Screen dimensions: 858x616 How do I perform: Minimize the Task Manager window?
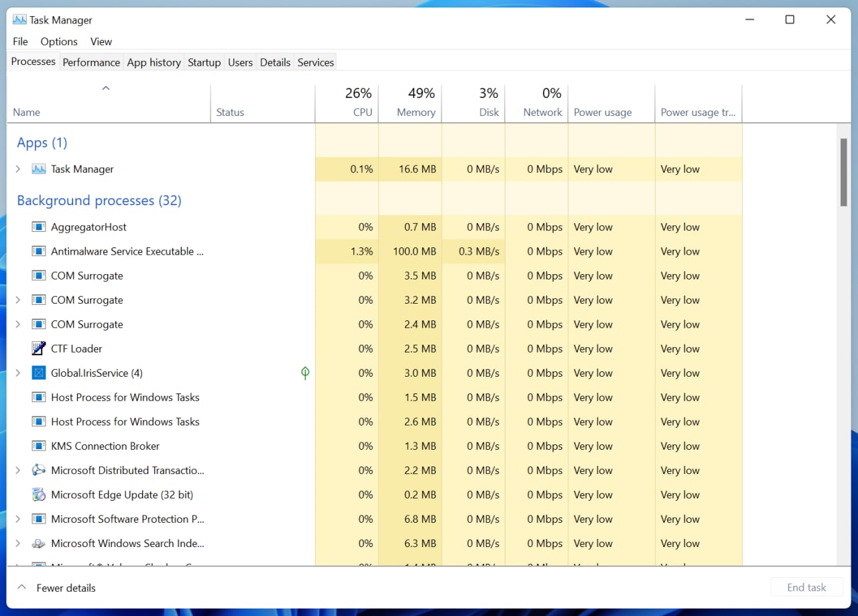(x=749, y=19)
